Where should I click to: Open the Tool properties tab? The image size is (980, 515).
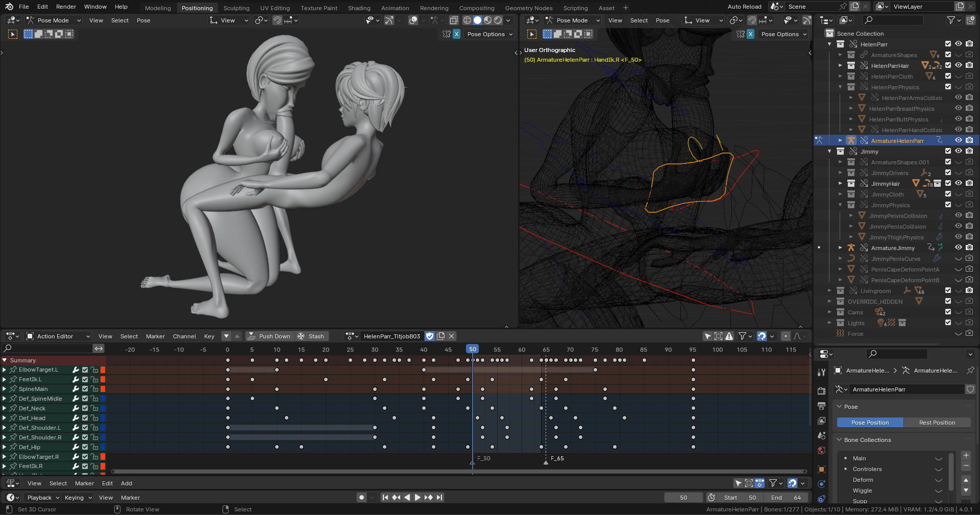pos(821,373)
